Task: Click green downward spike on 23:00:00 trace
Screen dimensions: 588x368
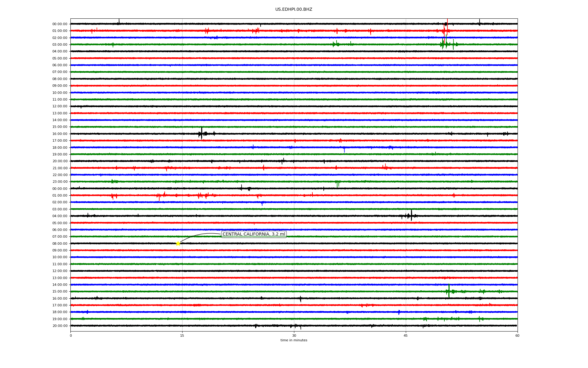Action: click(x=337, y=184)
